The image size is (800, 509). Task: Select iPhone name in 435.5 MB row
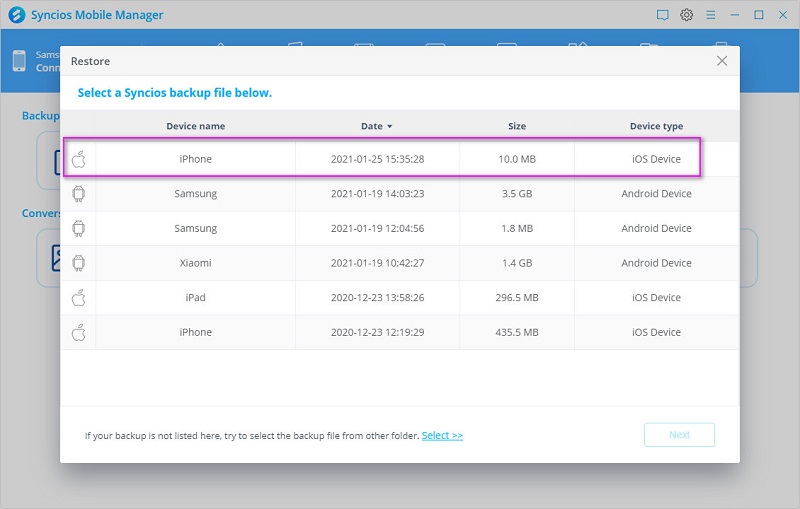coord(195,333)
